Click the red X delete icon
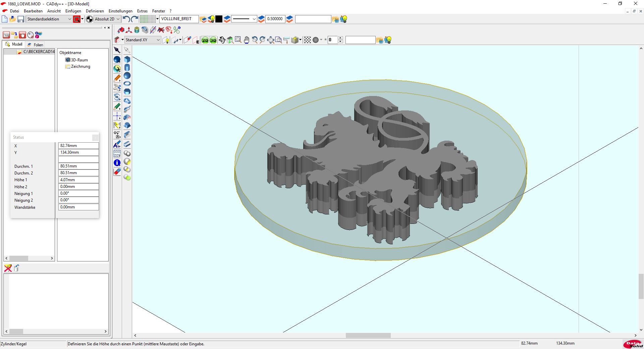644x349 pixels. point(8,268)
